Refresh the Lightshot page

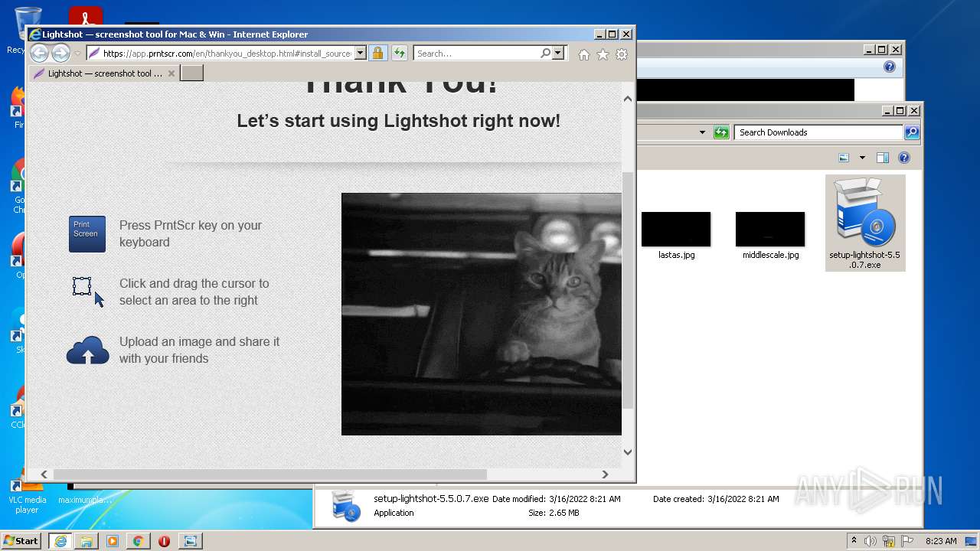pos(399,54)
